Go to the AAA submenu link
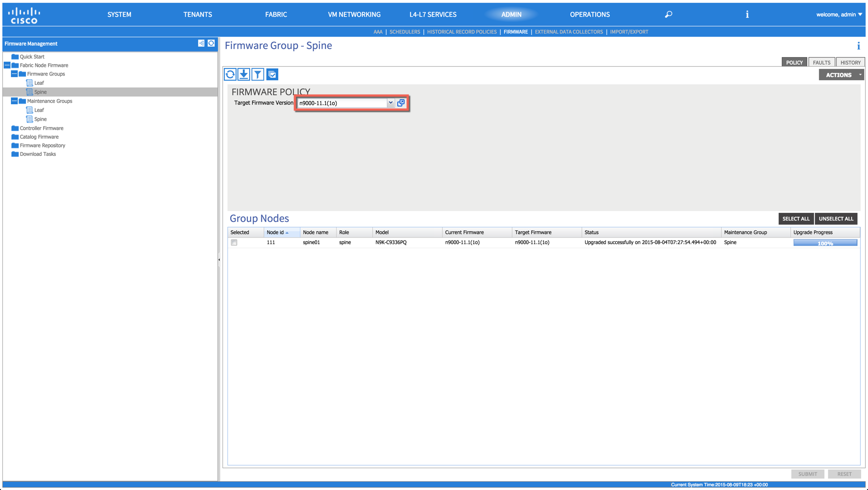868x490 pixels. (378, 32)
